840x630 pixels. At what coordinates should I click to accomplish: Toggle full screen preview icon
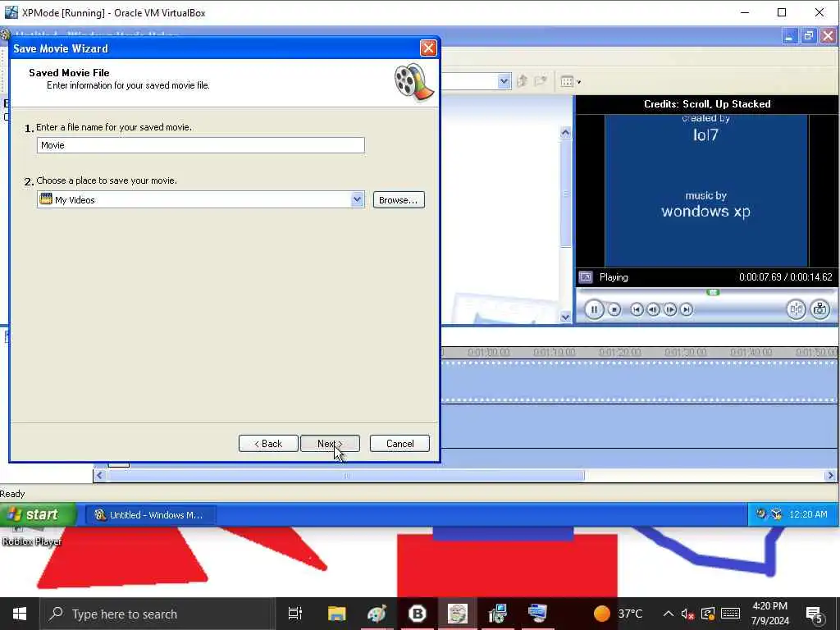[x=586, y=277]
